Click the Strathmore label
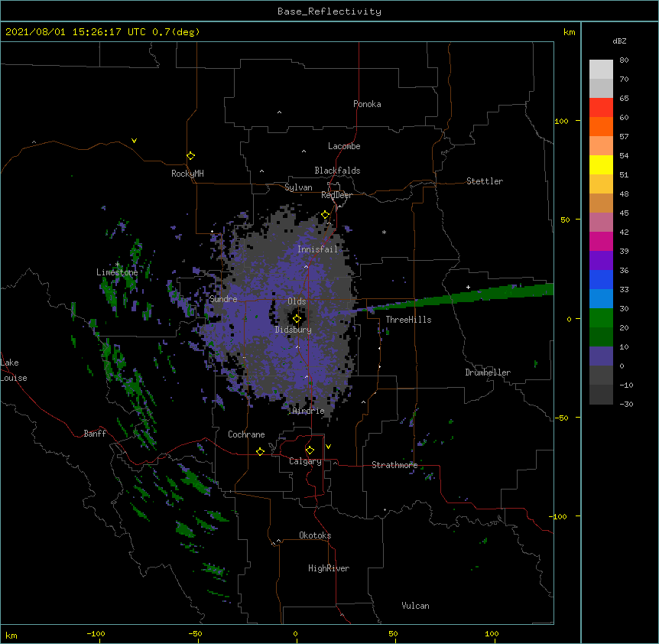 (x=394, y=465)
